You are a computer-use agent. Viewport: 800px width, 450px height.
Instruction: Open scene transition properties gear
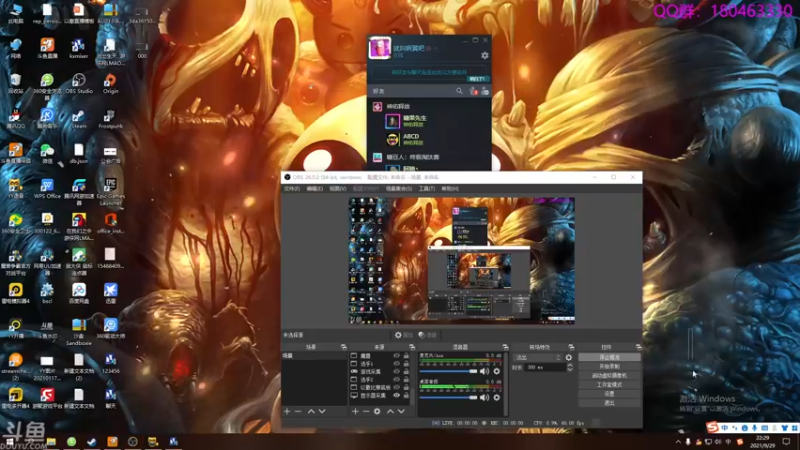pyautogui.click(x=569, y=358)
